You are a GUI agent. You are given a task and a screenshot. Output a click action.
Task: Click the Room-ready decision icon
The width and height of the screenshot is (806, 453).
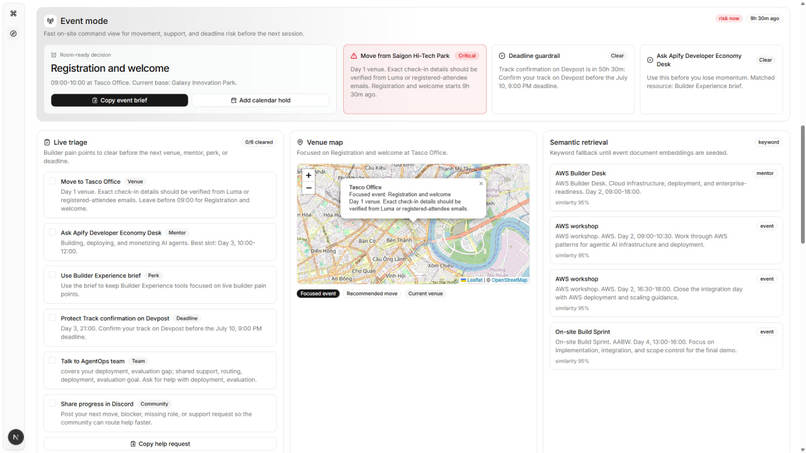pyautogui.click(x=53, y=55)
